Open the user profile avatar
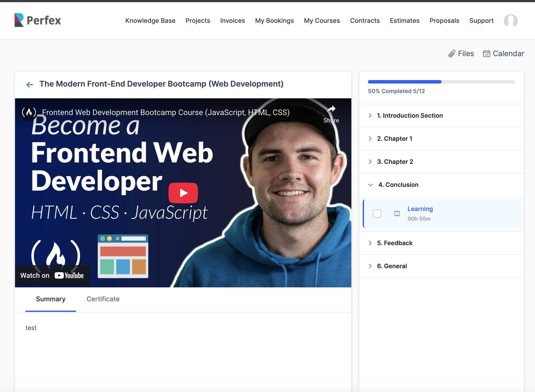Image resolution: width=535 pixels, height=392 pixels. [x=510, y=21]
